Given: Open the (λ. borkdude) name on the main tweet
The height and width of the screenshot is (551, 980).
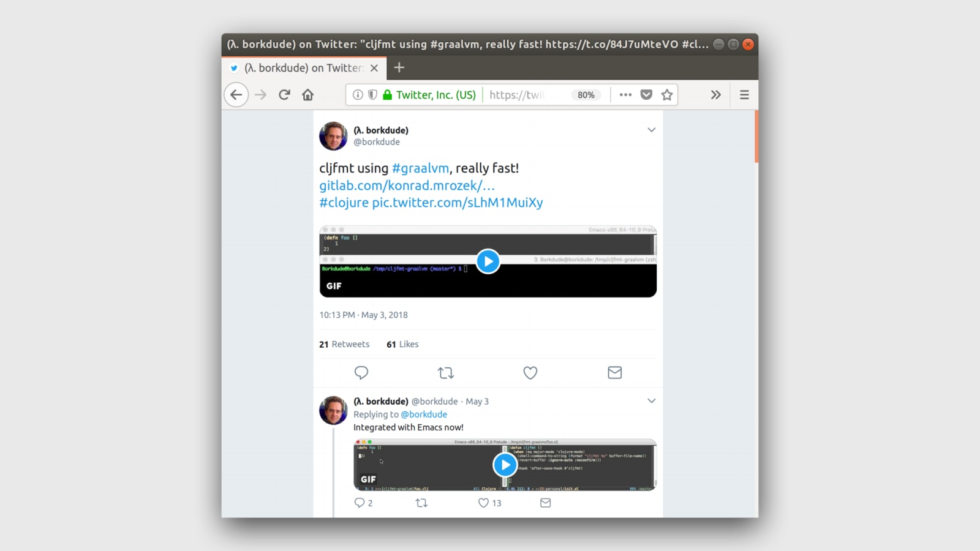Looking at the screenshot, I should pyautogui.click(x=381, y=130).
